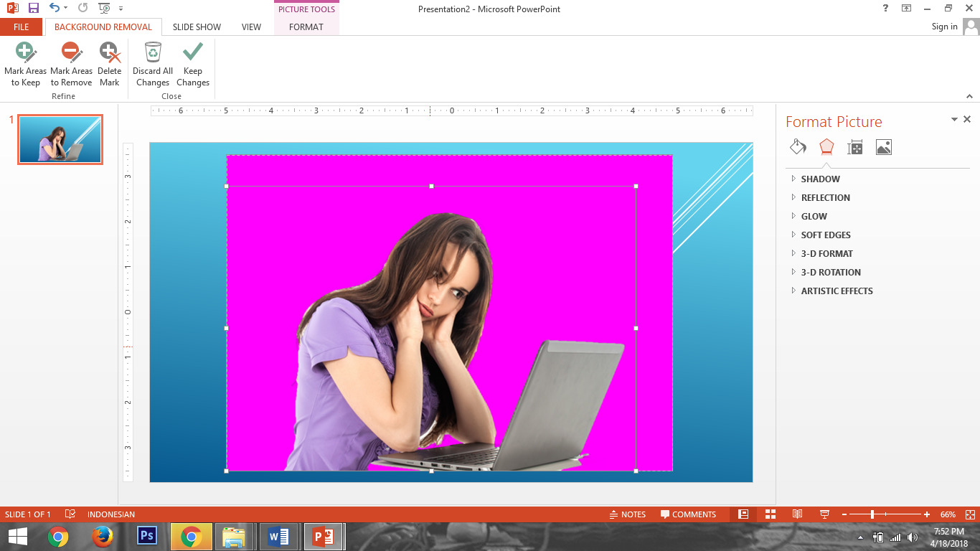Expand the SHADOW section

(820, 179)
